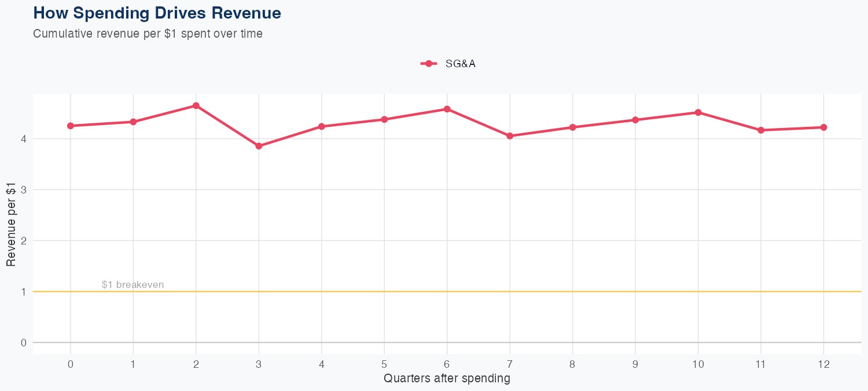Click the data point at quarter 7
The width and height of the screenshot is (868, 391).
pyautogui.click(x=510, y=136)
